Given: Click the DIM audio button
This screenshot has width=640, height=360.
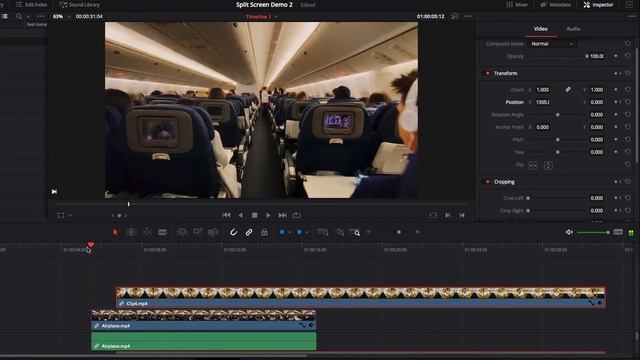Looking at the screenshot, I should (618, 232).
